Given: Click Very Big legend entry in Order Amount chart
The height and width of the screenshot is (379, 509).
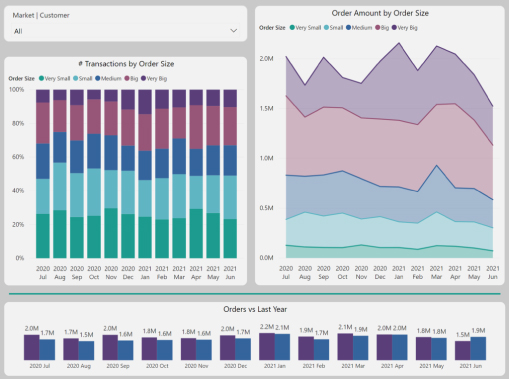Looking at the screenshot, I should click(x=404, y=28).
